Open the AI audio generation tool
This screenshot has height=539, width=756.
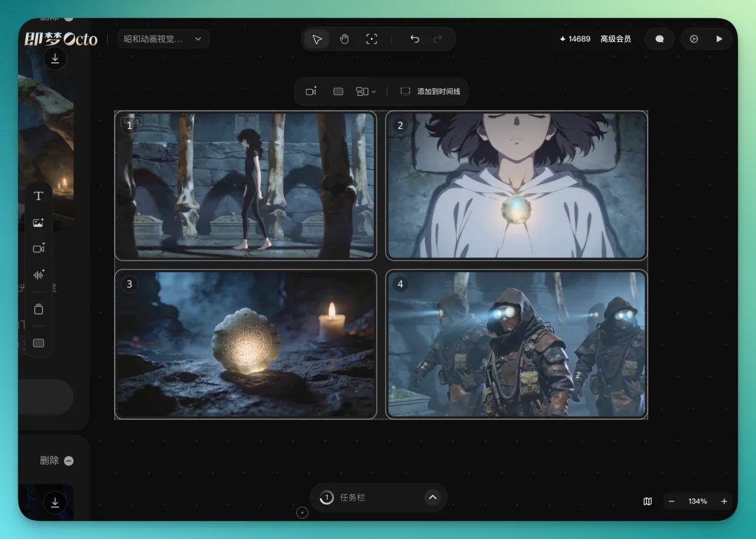pyautogui.click(x=38, y=274)
